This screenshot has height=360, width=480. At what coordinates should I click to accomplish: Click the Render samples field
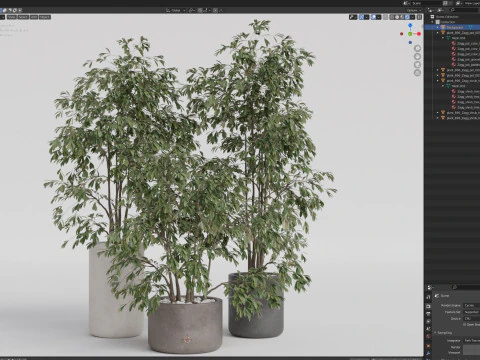pyautogui.click(x=471, y=347)
